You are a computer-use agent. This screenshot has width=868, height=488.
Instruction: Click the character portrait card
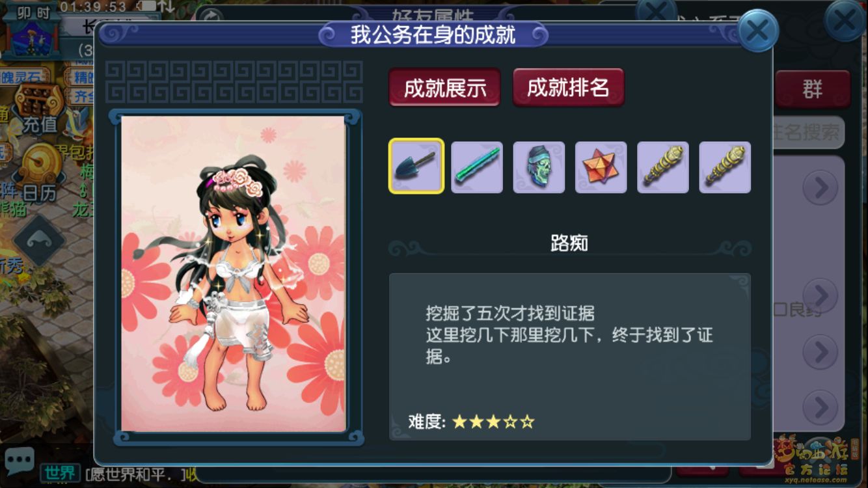234,274
